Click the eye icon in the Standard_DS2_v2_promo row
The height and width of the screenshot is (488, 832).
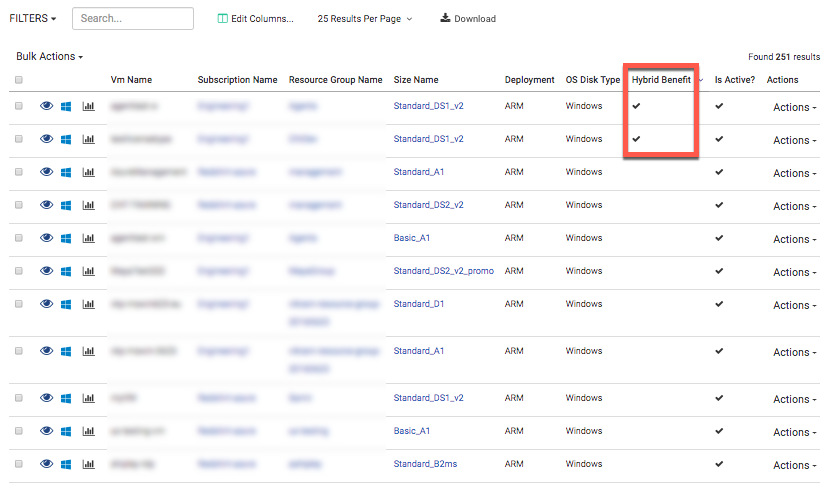click(47, 271)
